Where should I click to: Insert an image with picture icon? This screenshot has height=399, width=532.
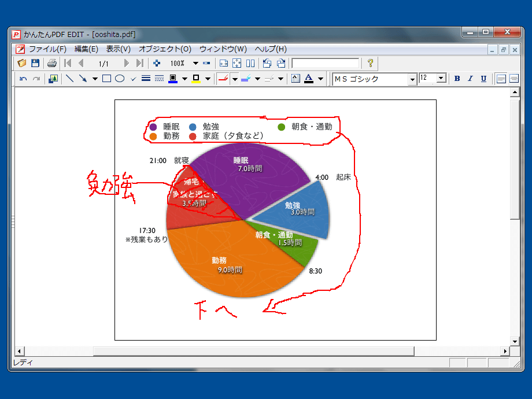tap(53, 79)
